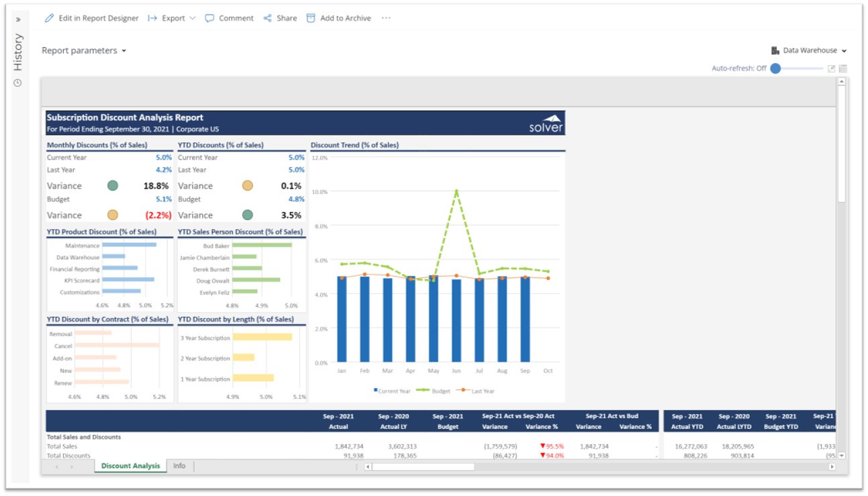This screenshot has height=496, width=868.
Task: Expand the History side panel with double chevron
Action: 18,19
